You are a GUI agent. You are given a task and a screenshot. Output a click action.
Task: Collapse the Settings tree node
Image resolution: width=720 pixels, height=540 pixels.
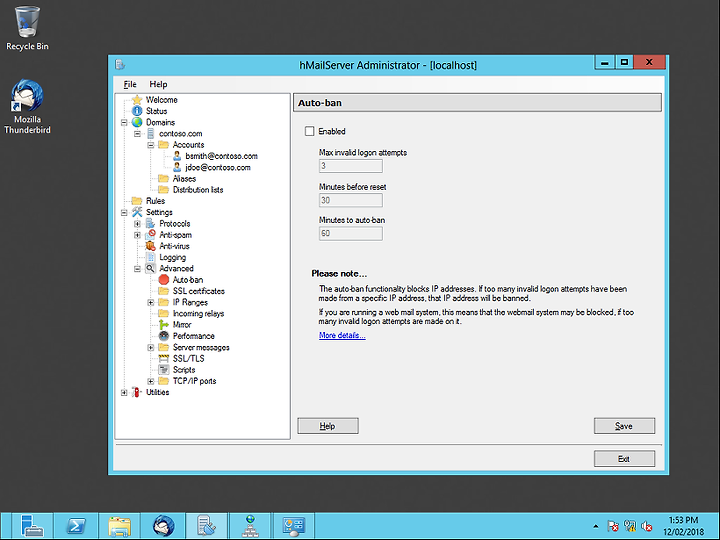click(x=124, y=213)
